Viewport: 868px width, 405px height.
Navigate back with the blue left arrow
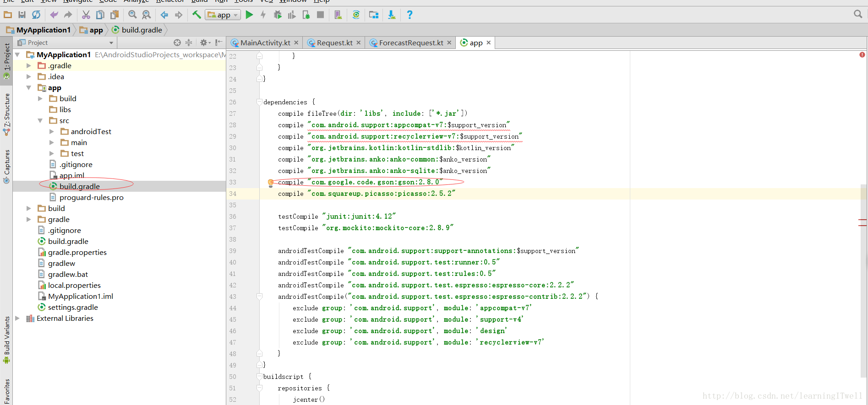click(x=164, y=15)
